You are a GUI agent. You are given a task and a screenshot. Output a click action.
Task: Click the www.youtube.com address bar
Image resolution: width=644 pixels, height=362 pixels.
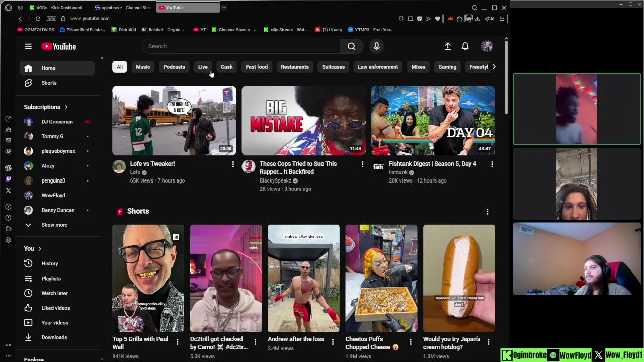[90, 19]
